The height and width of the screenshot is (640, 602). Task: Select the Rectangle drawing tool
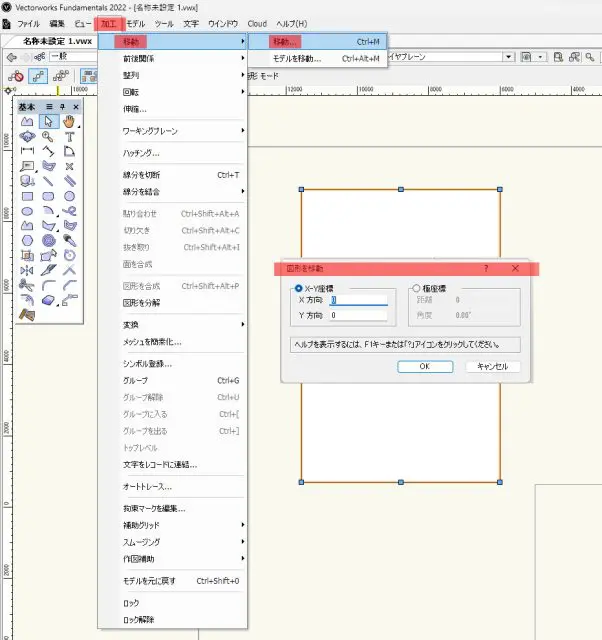[27, 196]
